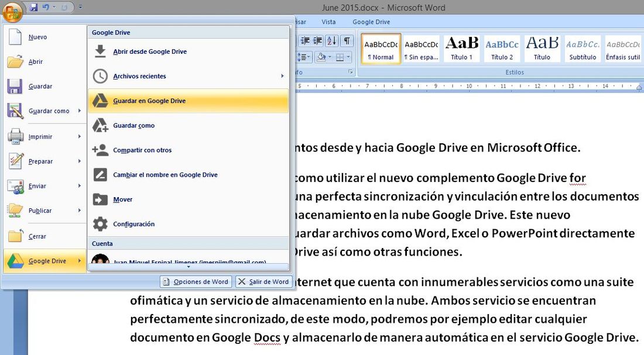Click the Guardar como pencil-disk icon

[x=15, y=111]
